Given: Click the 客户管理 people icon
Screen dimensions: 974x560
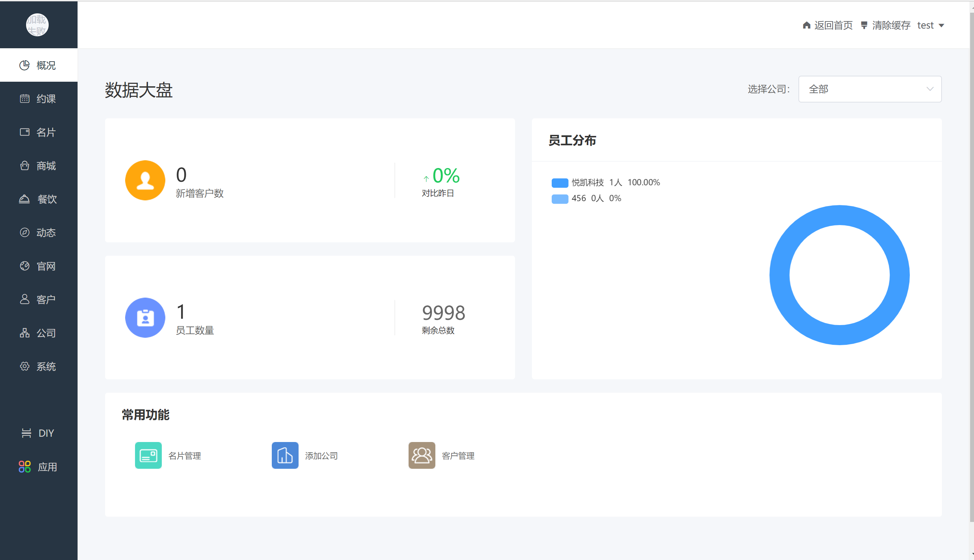Looking at the screenshot, I should [x=421, y=455].
